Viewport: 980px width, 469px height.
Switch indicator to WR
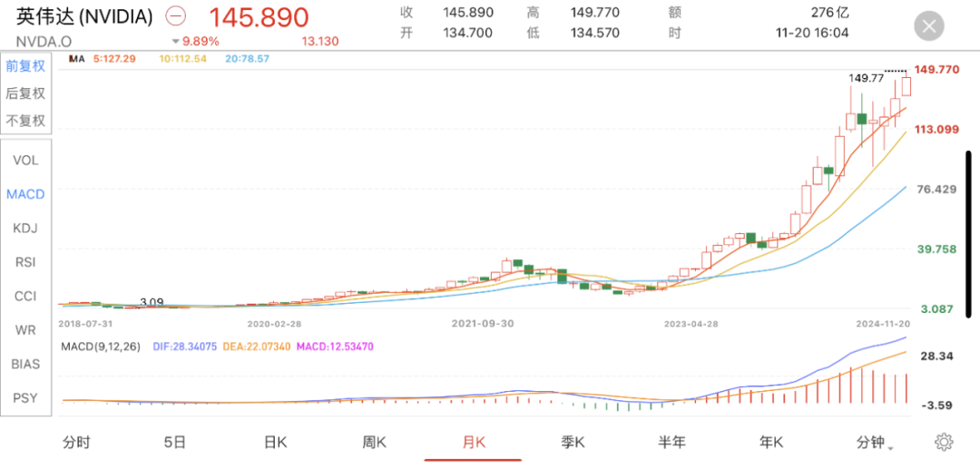(x=25, y=329)
